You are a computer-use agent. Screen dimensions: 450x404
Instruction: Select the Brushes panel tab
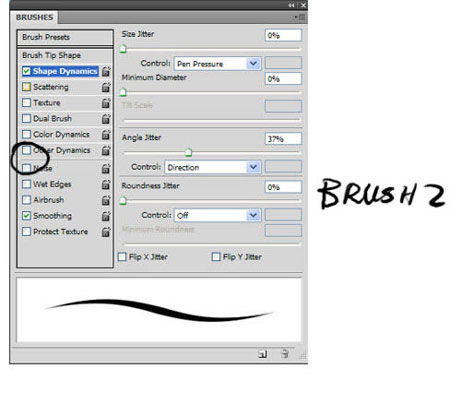(34, 17)
